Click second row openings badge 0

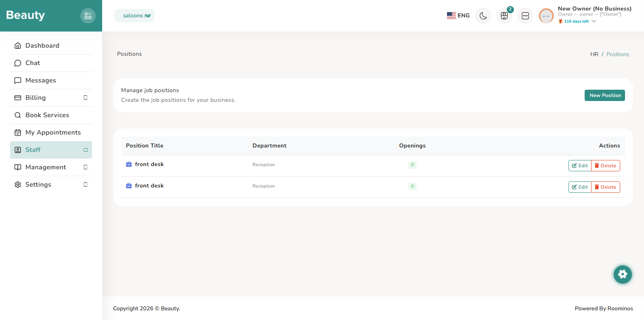pyautogui.click(x=412, y=186)
